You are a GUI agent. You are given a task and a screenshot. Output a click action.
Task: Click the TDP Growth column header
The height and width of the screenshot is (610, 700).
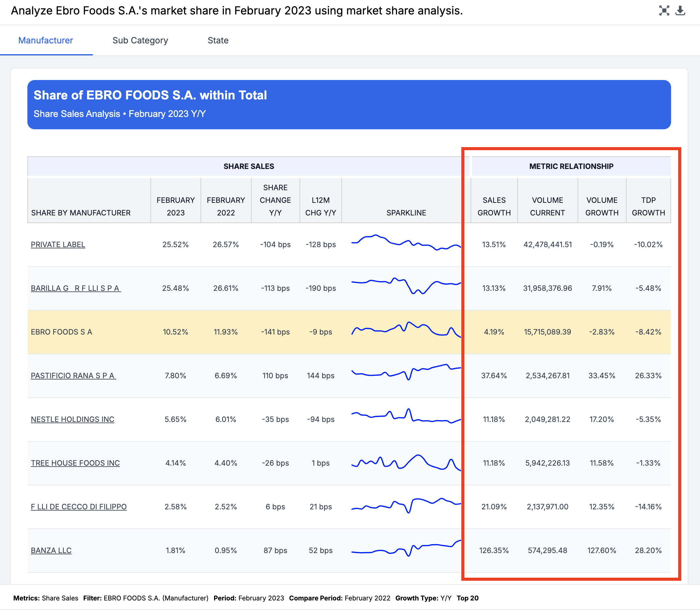[x=648, y=206]
